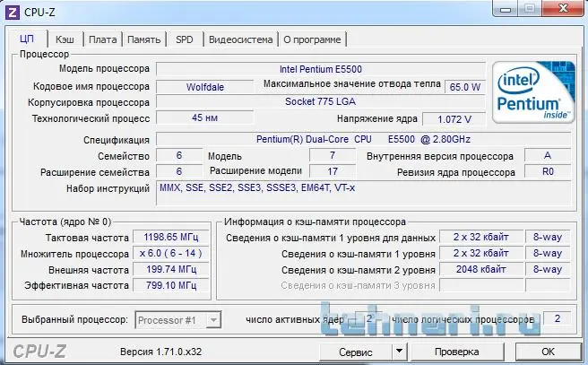The width and height of the screenshot is (588, 365).
Task: Click the L1 data cache 2 x 32 кбайт
Action: (481, 237)
